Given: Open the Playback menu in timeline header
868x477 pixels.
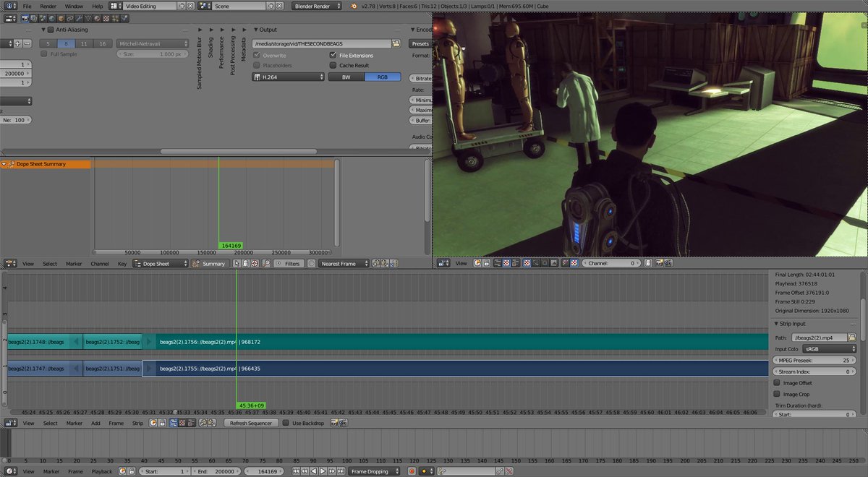Looking at the screenshot, I should click(x=101, y=471).
